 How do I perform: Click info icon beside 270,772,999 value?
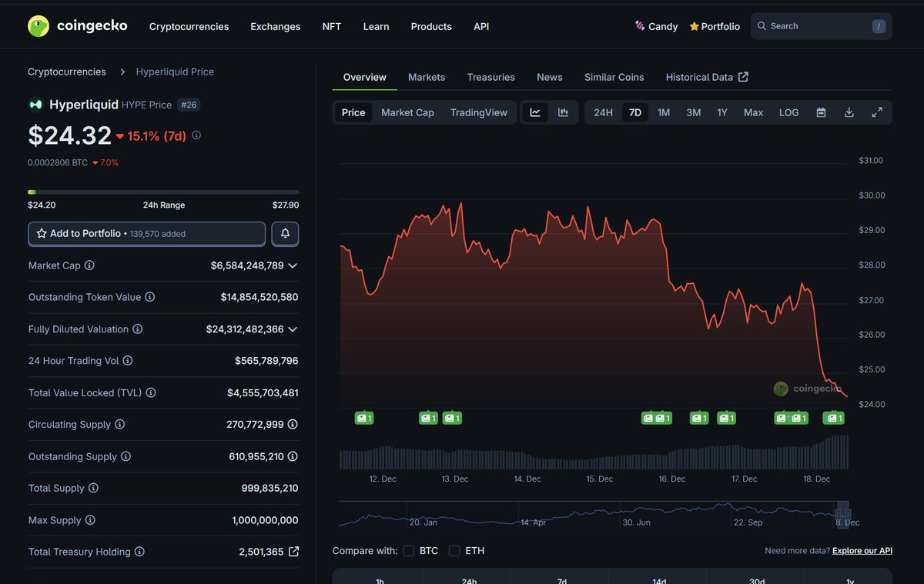[293, 425]
